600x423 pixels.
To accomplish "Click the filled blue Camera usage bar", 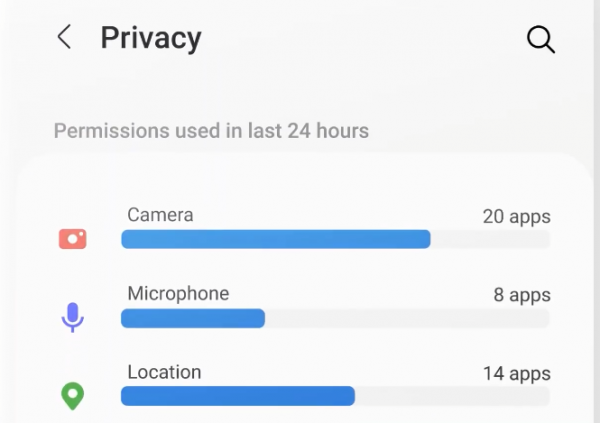I will [275, 239].
